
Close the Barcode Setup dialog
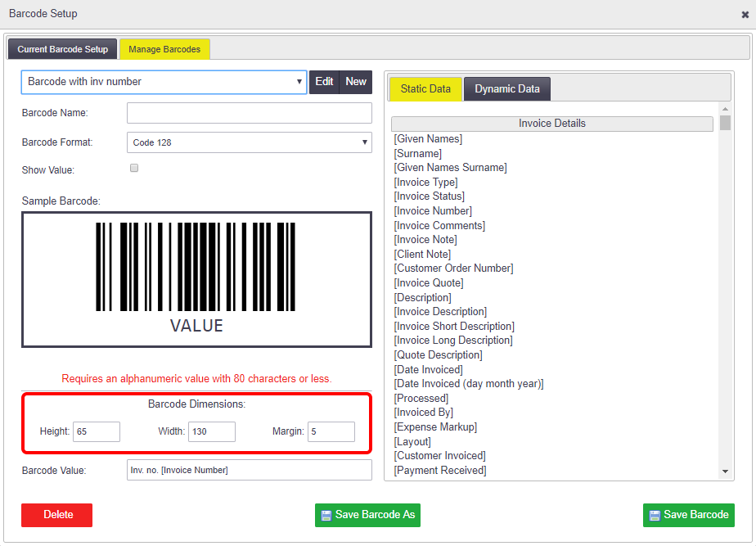pyautogui.click(x=745, y=15)
